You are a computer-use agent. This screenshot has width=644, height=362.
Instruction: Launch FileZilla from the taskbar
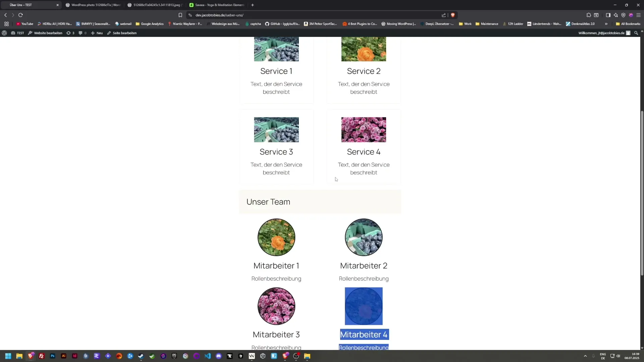click(x=42, y=356)
